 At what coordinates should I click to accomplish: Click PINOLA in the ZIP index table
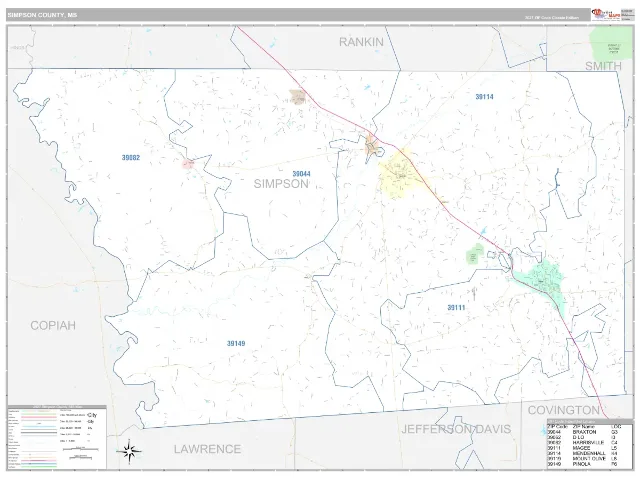pos(582,464)
